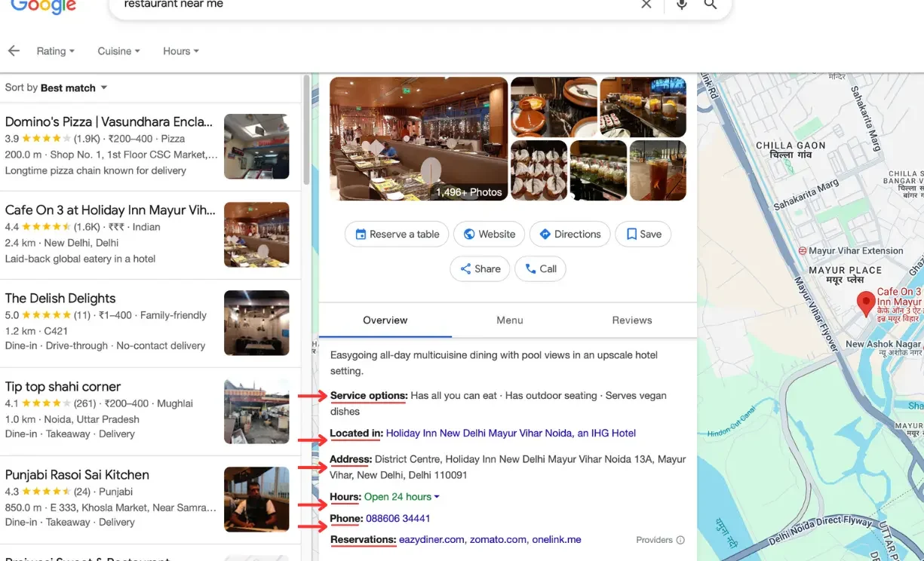Viewport: 924px width, 561px height.
Task: Open the main restaurant photo with 1,496+ Photos
Action: [x=419, y=139]
